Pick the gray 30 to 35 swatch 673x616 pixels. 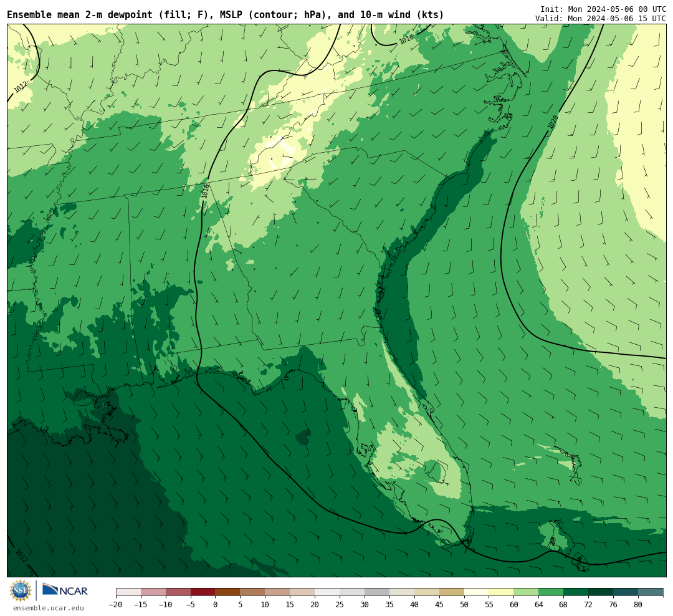tap(377, 592)
